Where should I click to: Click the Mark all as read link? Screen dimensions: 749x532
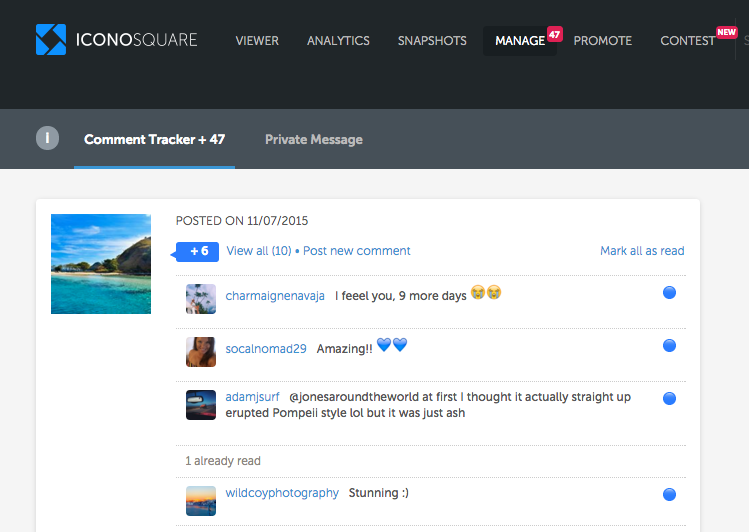coord(642,251)
